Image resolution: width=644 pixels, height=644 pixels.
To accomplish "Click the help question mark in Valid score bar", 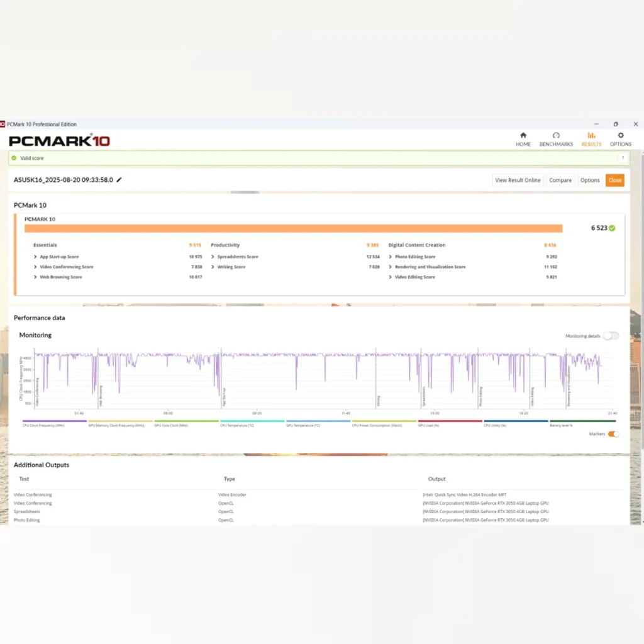I will 623,158.
